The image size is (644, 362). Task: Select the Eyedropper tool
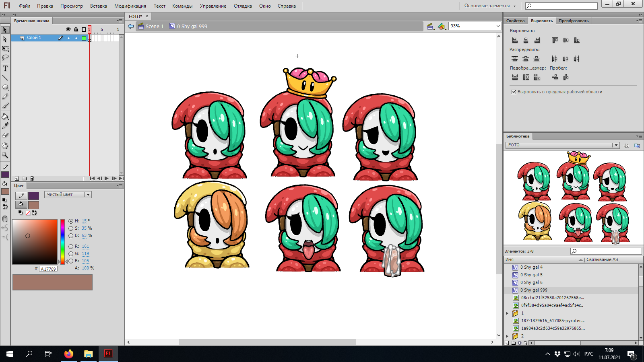(5, 126)
